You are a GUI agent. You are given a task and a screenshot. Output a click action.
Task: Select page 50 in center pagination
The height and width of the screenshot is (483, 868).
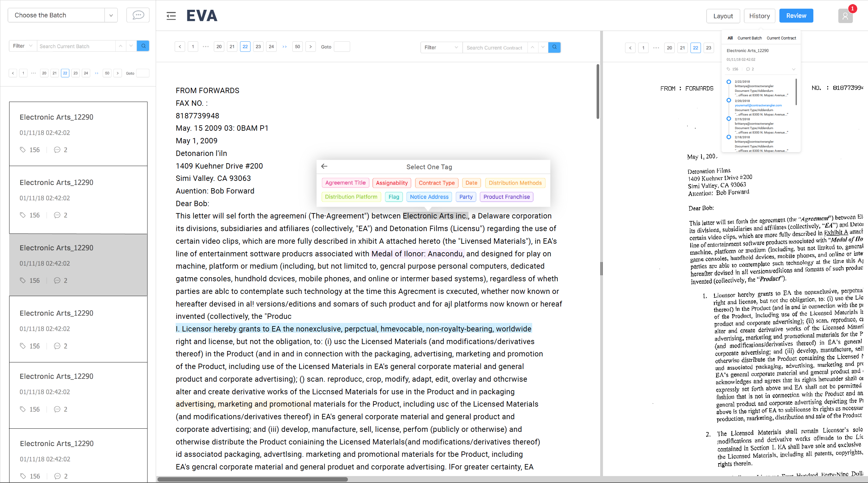coord(297,47)
